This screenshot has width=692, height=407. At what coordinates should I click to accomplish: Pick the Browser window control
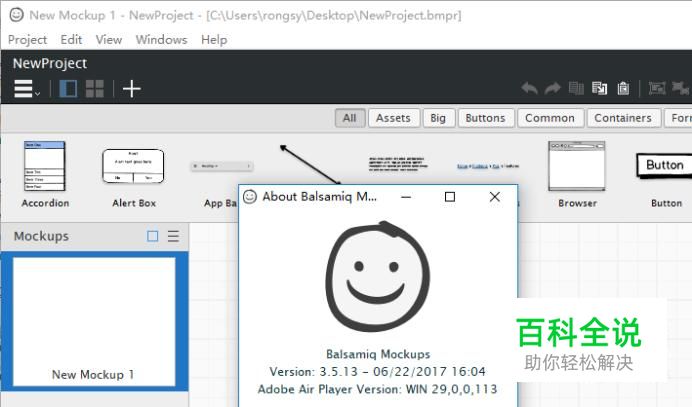click(x=577, y=175)
